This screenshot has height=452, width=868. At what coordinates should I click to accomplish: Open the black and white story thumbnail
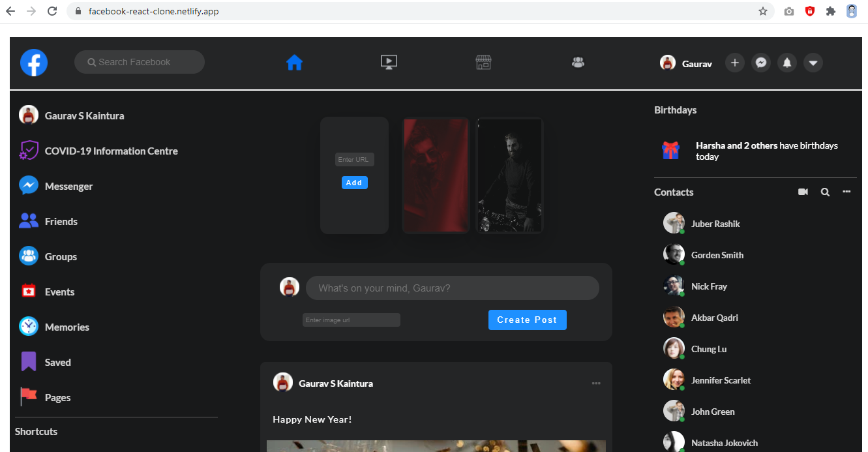pos(510,175)
